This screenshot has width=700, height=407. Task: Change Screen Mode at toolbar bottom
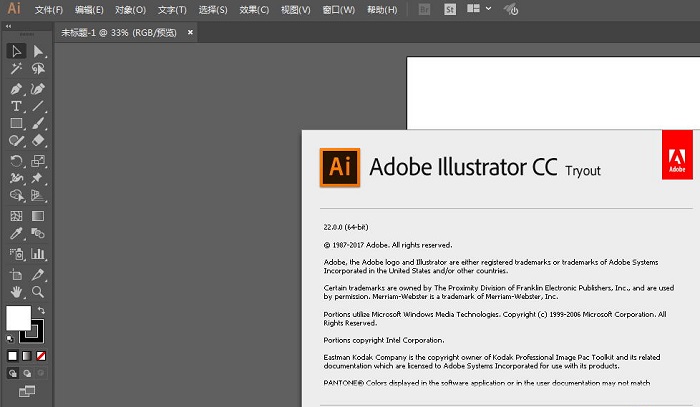coord(27,391)
